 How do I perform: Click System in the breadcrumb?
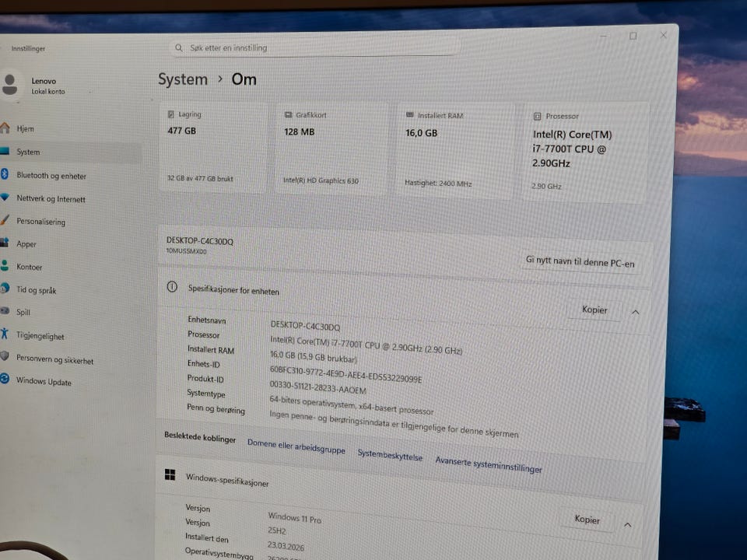tap(183, 79)
